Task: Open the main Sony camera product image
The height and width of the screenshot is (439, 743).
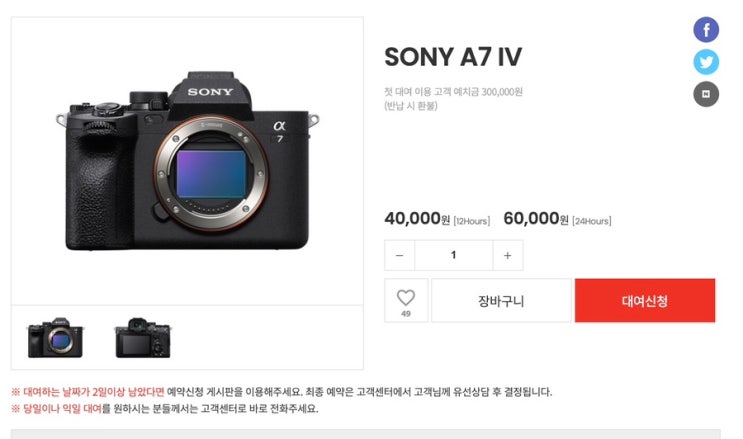Action: [188, 161]
